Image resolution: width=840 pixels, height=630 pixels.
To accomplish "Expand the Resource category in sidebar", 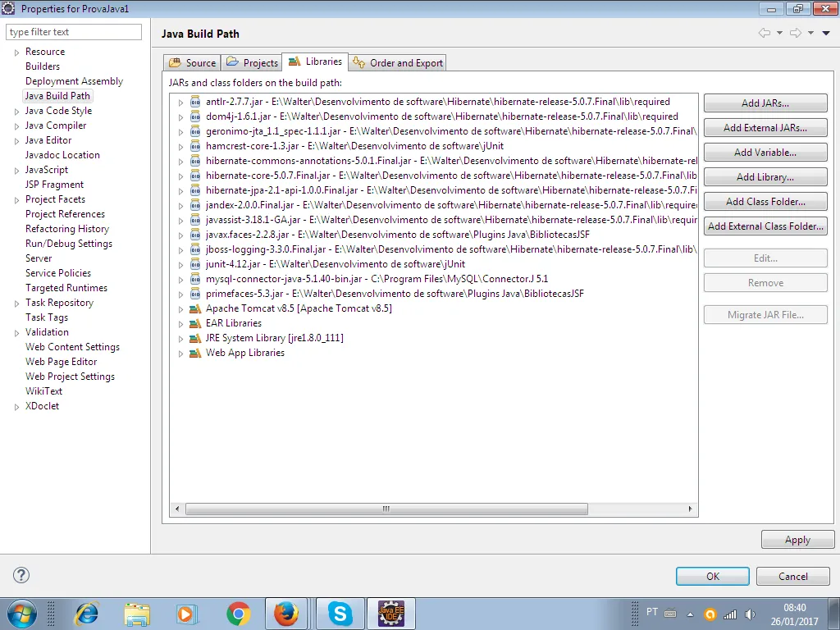I will pos(16,52).
